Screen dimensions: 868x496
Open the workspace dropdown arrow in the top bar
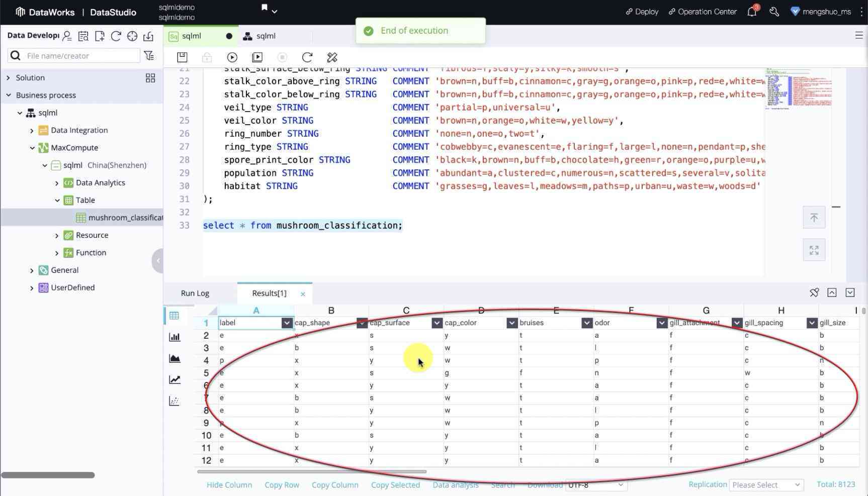point(275,11)
